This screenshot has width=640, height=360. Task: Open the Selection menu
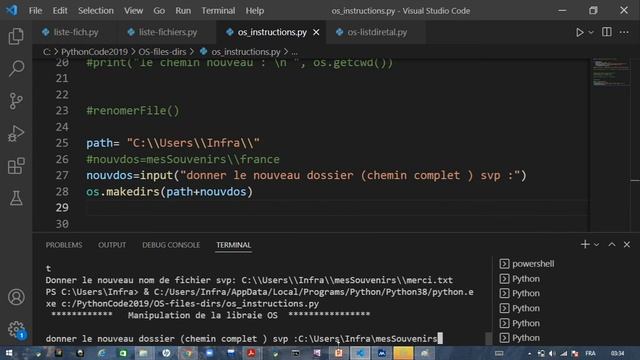click(96, 11)
